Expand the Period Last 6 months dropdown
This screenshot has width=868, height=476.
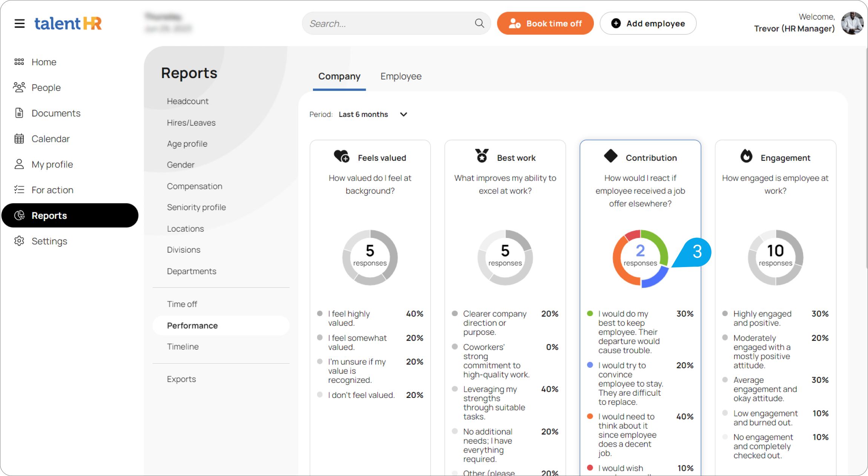(403, 114)
